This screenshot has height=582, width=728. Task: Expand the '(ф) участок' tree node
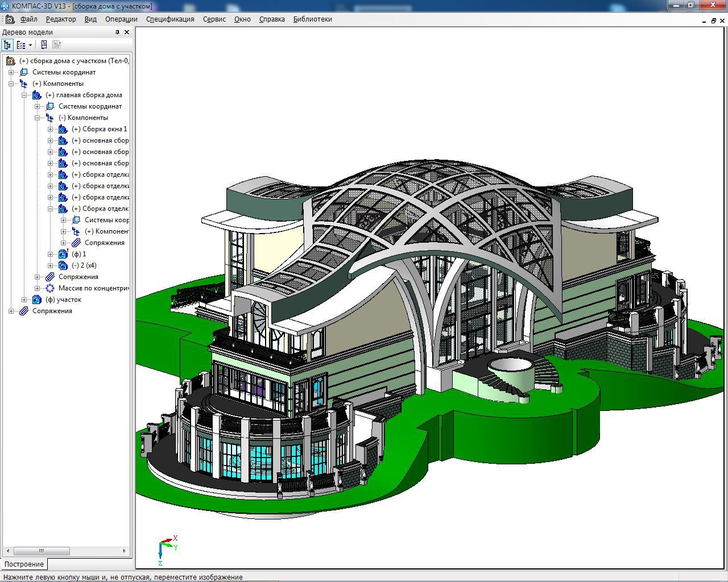tap(24, 300)
